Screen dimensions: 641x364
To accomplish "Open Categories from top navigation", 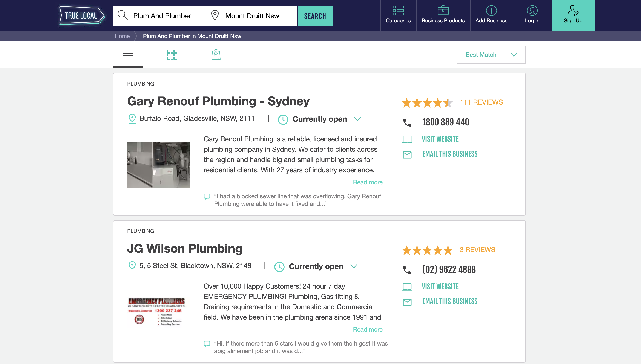I will point(398,15).
